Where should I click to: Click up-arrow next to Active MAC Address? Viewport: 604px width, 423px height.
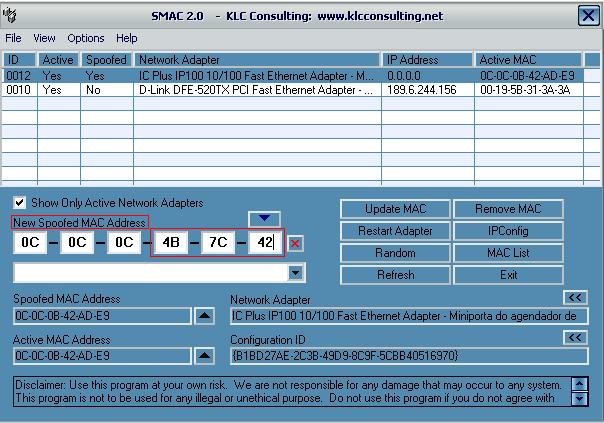[x=204, y=355]
